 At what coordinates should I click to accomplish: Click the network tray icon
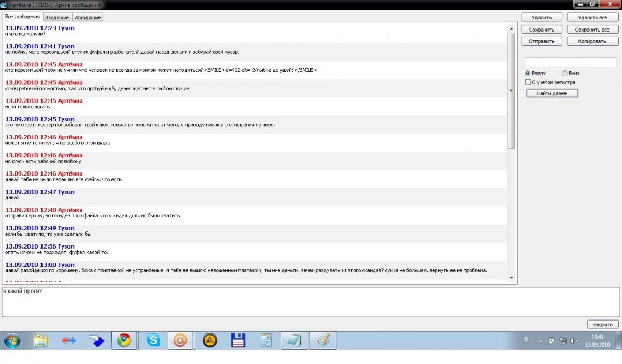(562, 341)
